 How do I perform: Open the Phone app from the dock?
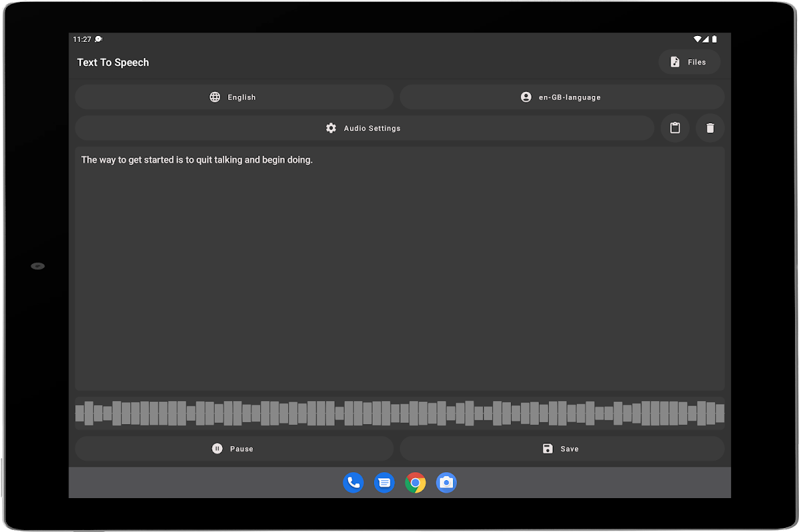[353, 483]
